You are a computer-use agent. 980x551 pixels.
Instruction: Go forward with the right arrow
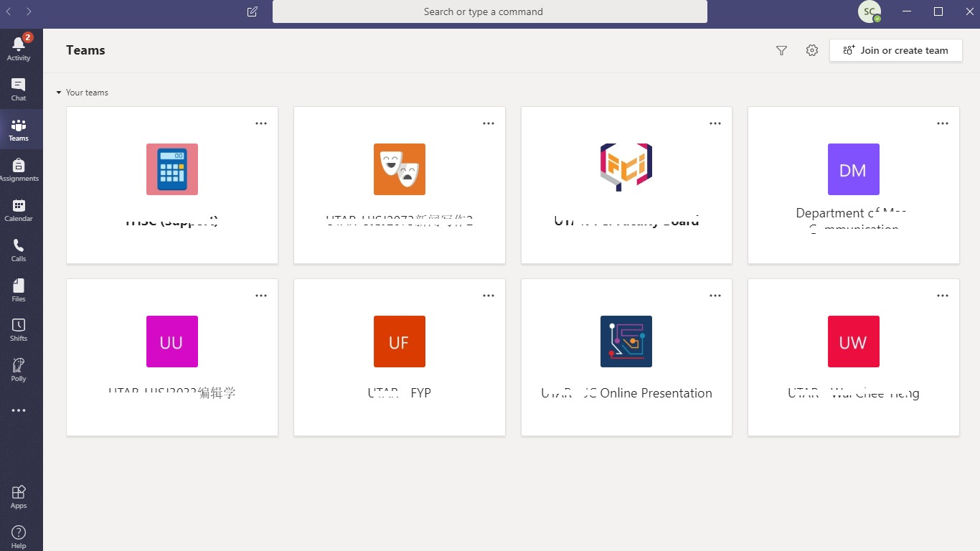click(29, 11)
